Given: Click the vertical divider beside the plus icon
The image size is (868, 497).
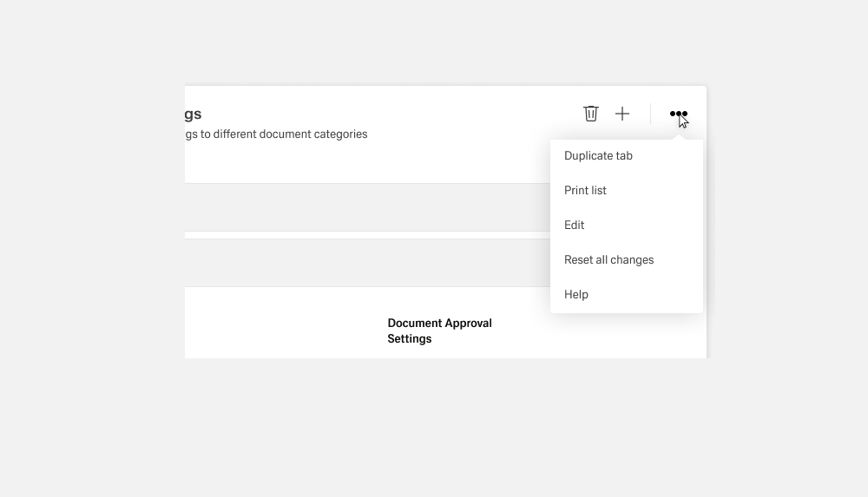Looking at the screenshot, I should tap(650, 114).
